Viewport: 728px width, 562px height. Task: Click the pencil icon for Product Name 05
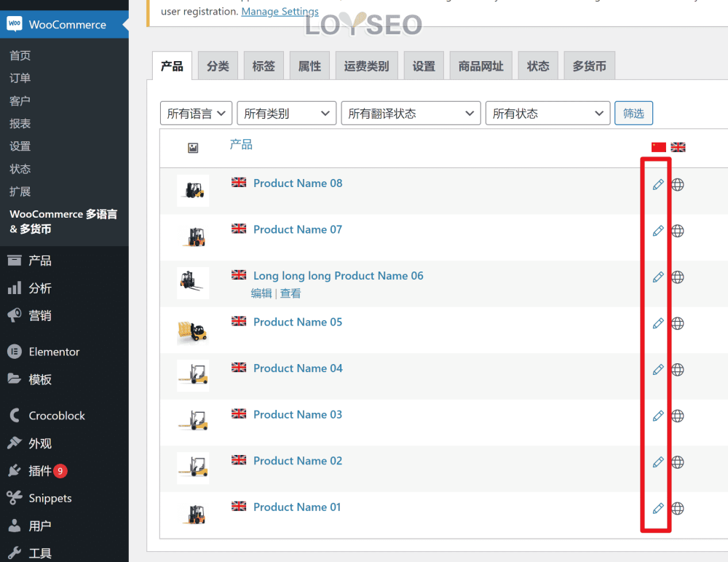pyautogui.click(x=658, y=323)
